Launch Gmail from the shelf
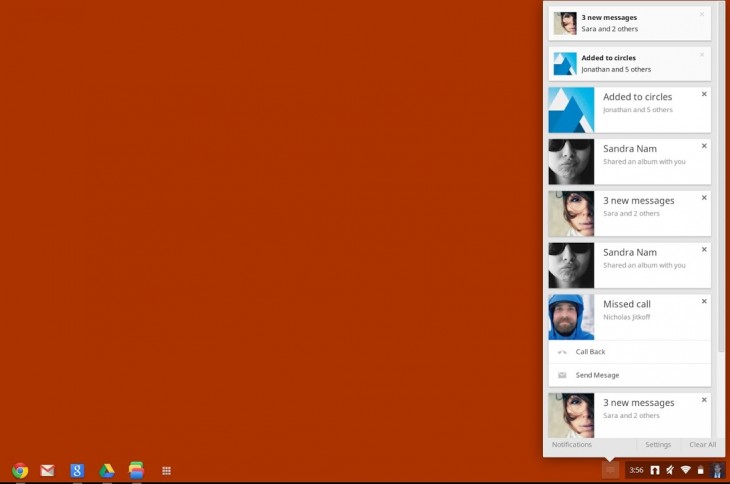This screenshot has height=484, width=730. pos(47,470)
